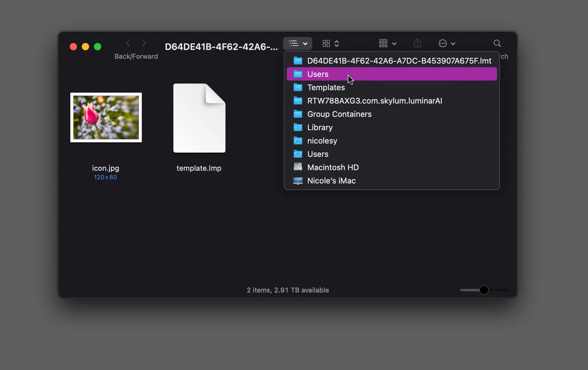The height and width of the screenshot is (370, 588).
Task: Select highlighted Users folder in path menu
Action: click(x=318, y=74)
